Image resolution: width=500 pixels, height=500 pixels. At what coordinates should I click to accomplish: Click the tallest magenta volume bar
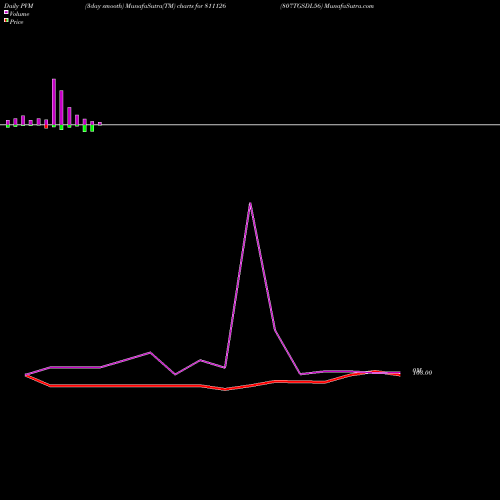point(54,102)
